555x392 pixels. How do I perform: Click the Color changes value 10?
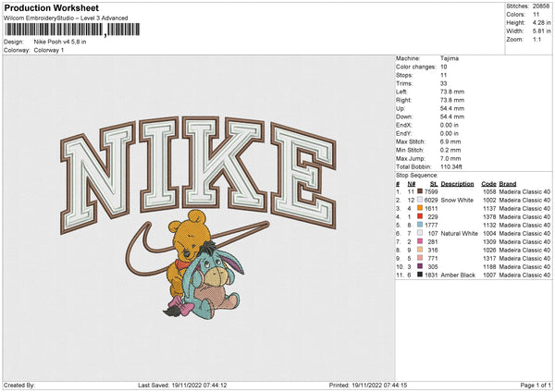click(444, 67)
